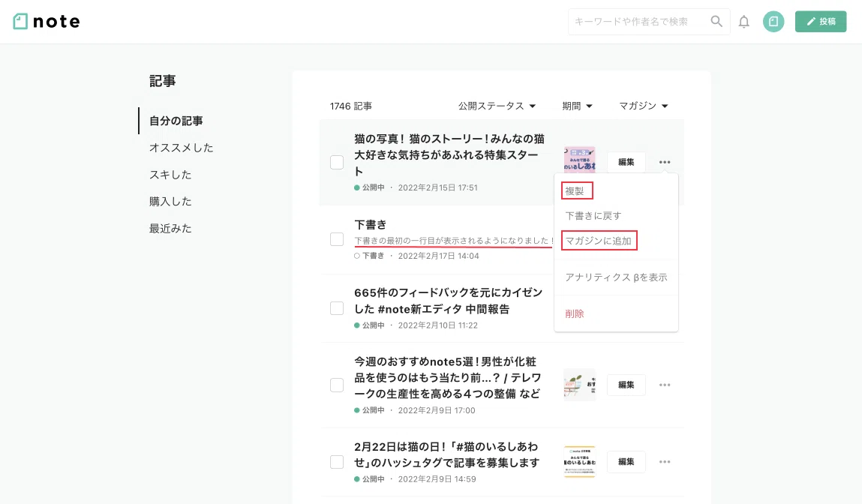Click 編集 for 今週のおすすめnote5選 article

626,385
